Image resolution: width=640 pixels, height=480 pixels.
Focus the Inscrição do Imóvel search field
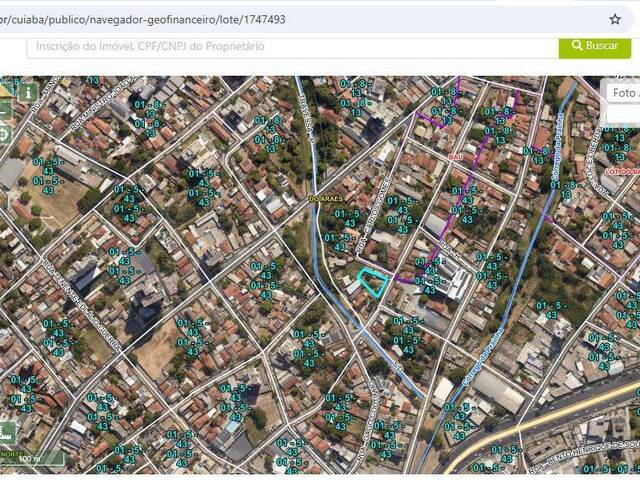point(293,47)
